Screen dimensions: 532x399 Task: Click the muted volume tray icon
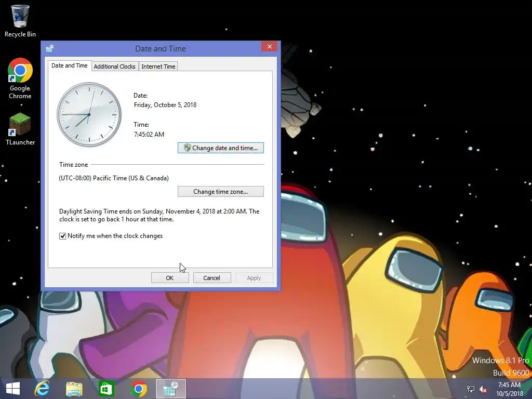(484, 389)
